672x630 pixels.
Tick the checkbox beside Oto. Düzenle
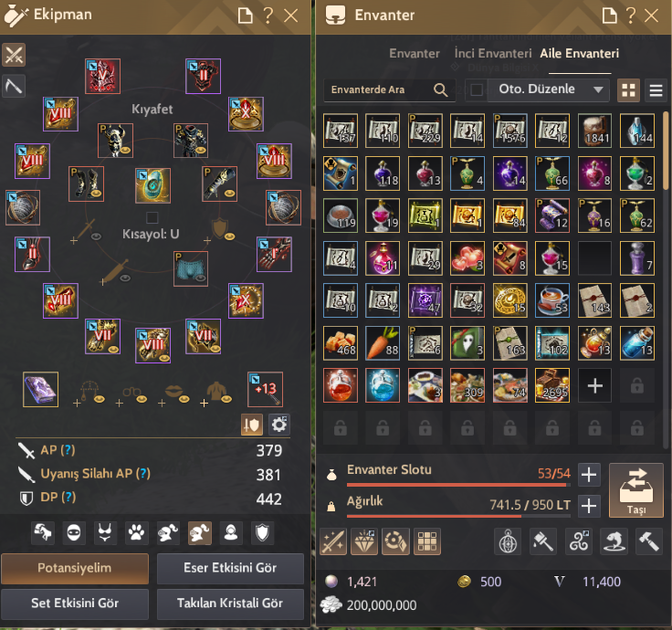click(476, 90)
